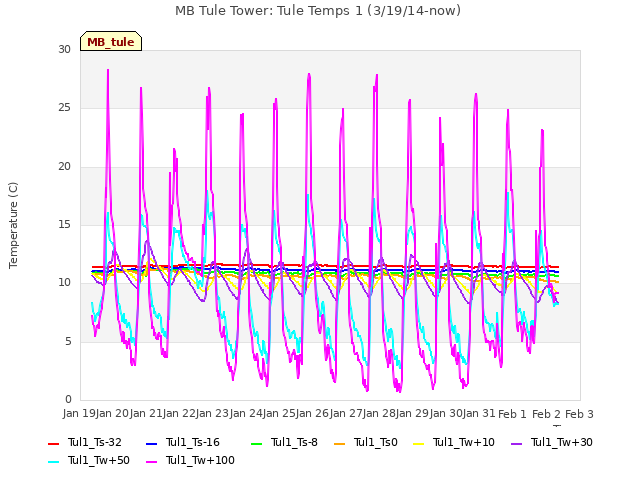Click the y-axis value 15
The height and width of the screenshot is (480, 640).
tap(64, 224)
